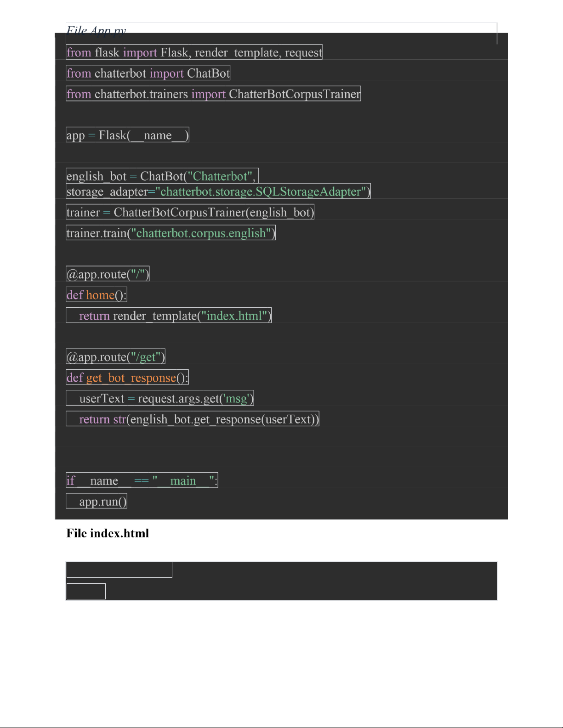
Task: Click the '@app.route("/get")' decorator line
Action: click(115, 357)
